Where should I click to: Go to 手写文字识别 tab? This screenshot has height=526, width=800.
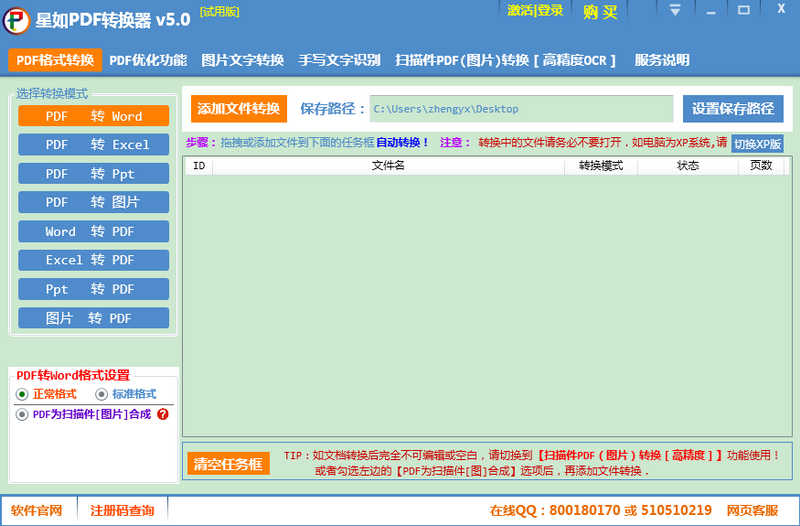339,60
